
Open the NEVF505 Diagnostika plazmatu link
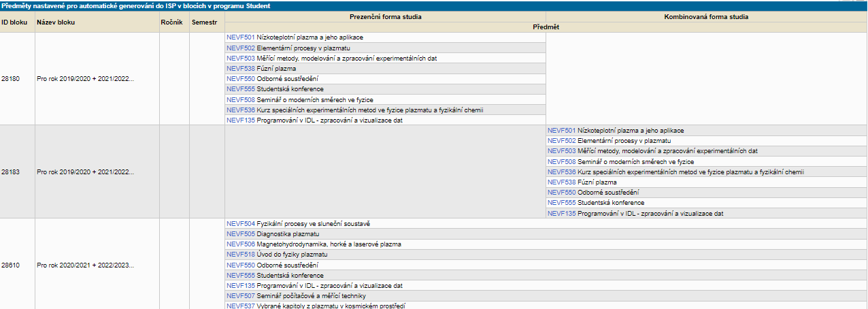pyautogui.click(x=240, y=233)
